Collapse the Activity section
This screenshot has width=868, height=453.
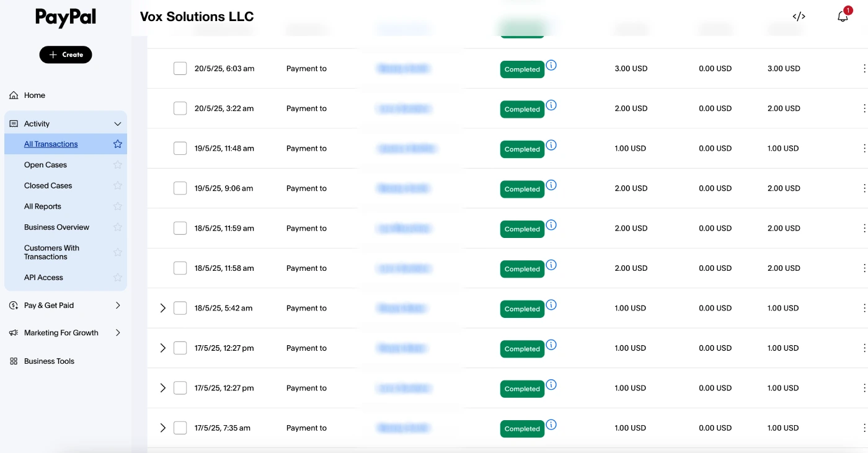(x=117, y=123)
